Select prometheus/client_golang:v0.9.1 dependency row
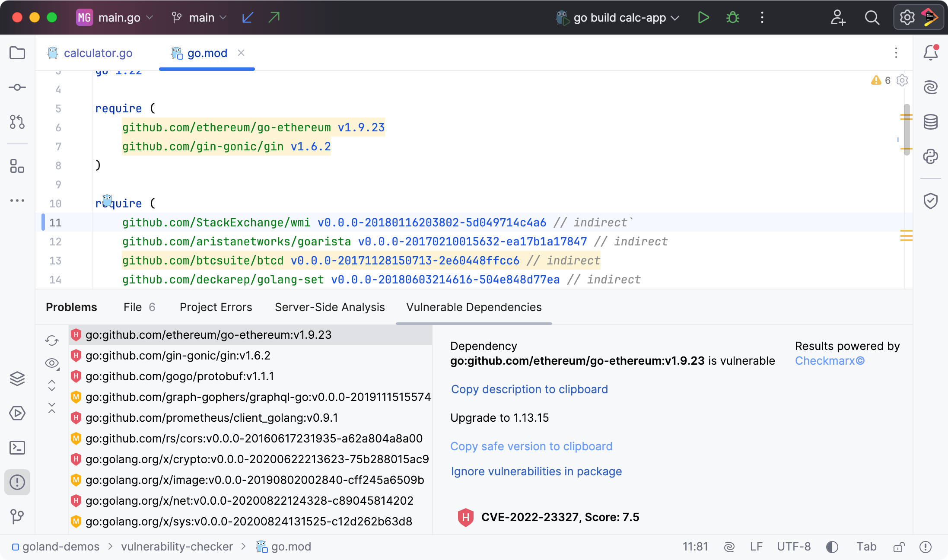This screenshot has height=560, width=948. tap(251, 418)
